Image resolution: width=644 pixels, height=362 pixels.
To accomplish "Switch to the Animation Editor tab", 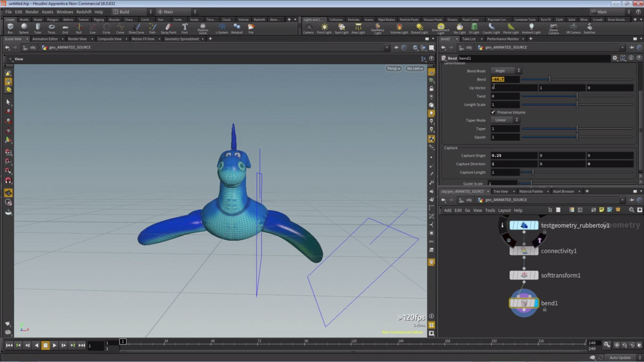I will [45, 39].
